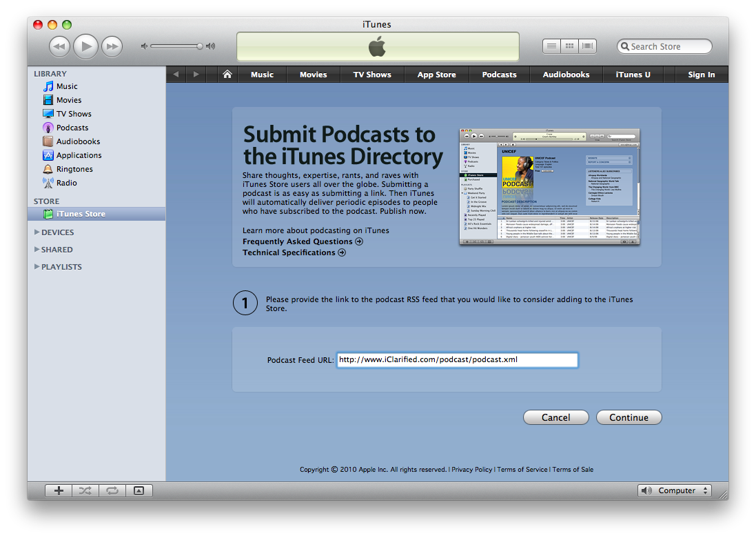Open the Computer speaker output dropdown
756x538 pixels.
click(x=675, y=491)
